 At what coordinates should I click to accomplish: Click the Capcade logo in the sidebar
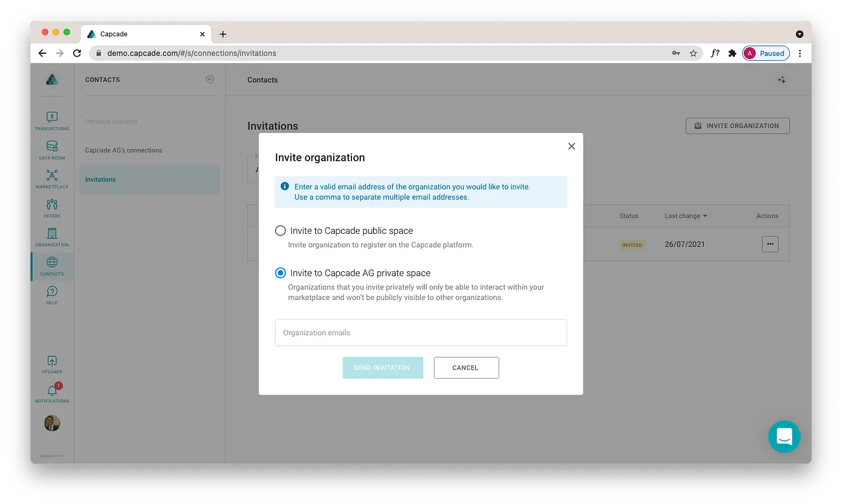pos(52,80)
